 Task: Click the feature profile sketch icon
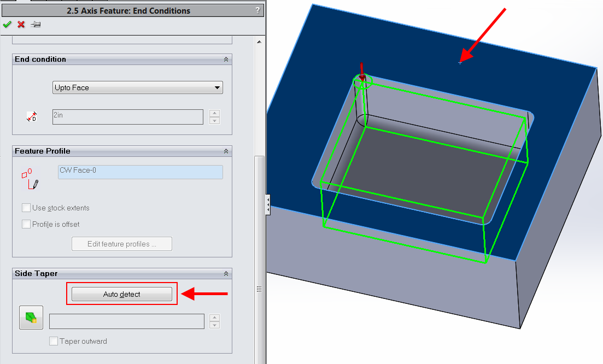tap(30, 179)
